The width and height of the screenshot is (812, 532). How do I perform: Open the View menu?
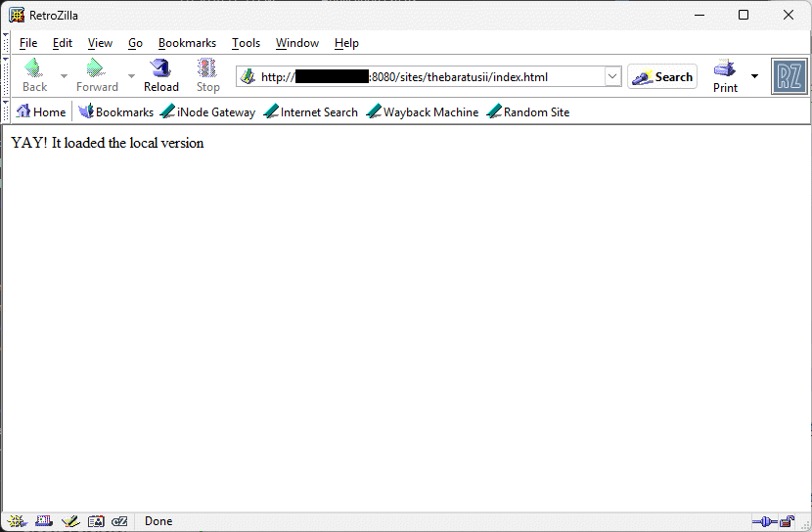click(100, 43)
